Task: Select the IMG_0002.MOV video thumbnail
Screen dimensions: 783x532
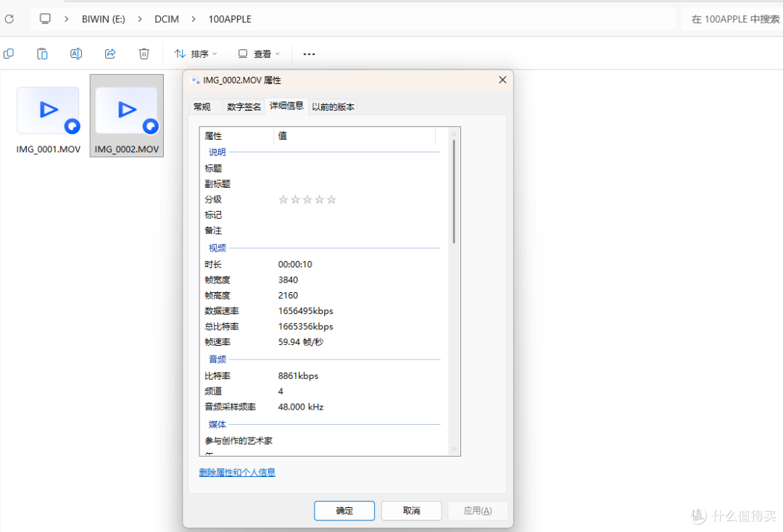Action: pyautogui.click(x=126, y=110)
